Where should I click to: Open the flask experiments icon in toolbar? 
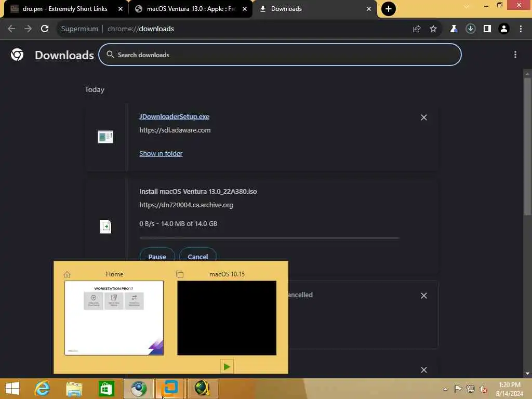(x=454, y=29)
